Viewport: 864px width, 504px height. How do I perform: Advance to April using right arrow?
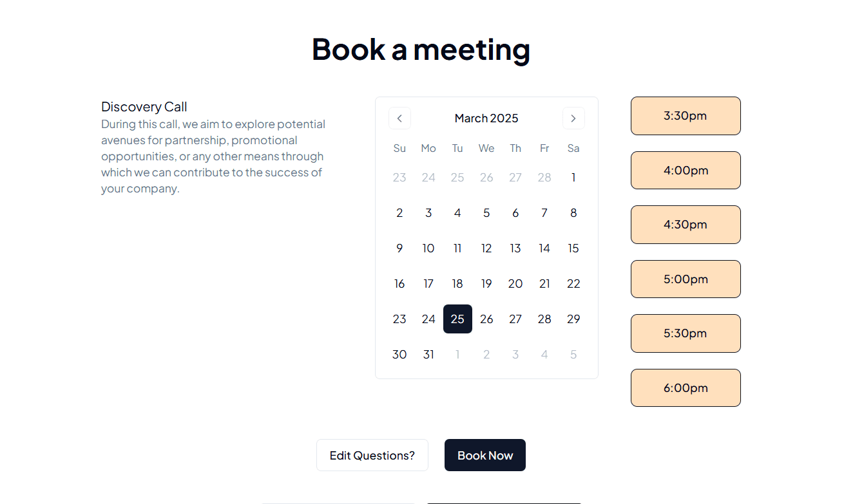tap(573, 118)
